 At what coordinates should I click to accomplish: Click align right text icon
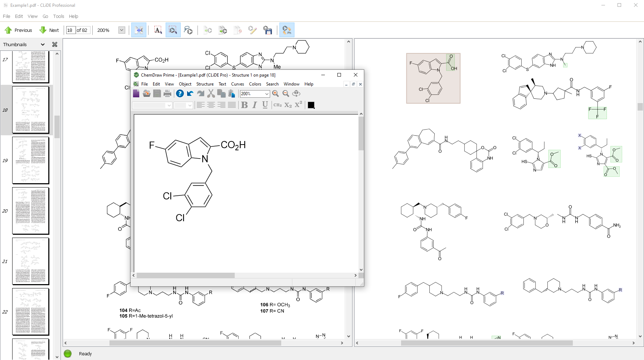(x=221, y=105)
